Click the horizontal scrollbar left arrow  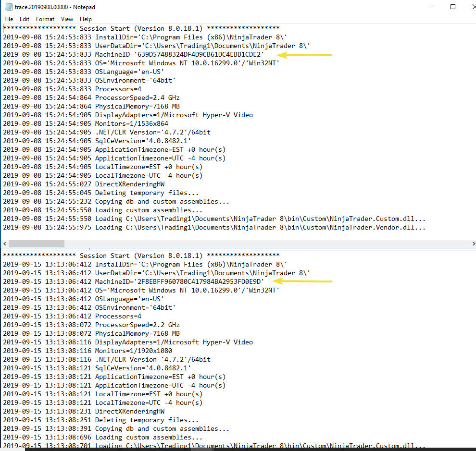pos(5,244)
